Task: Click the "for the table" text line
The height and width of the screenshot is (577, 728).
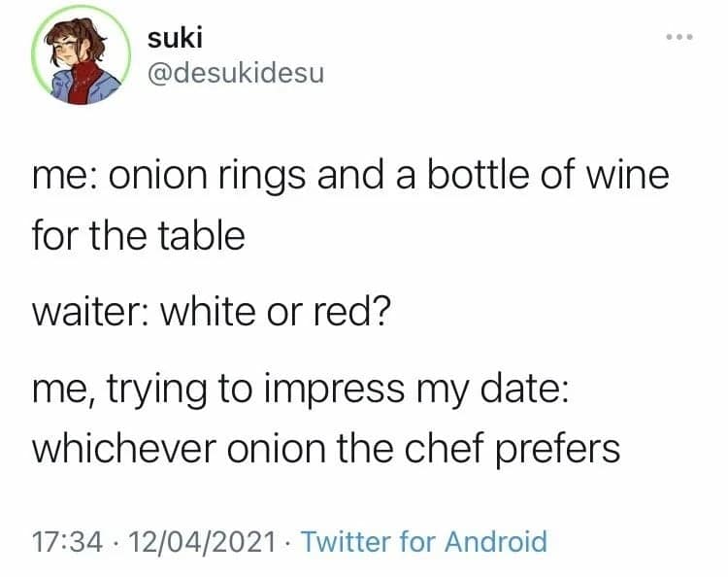Action: [x=138, y=236]
